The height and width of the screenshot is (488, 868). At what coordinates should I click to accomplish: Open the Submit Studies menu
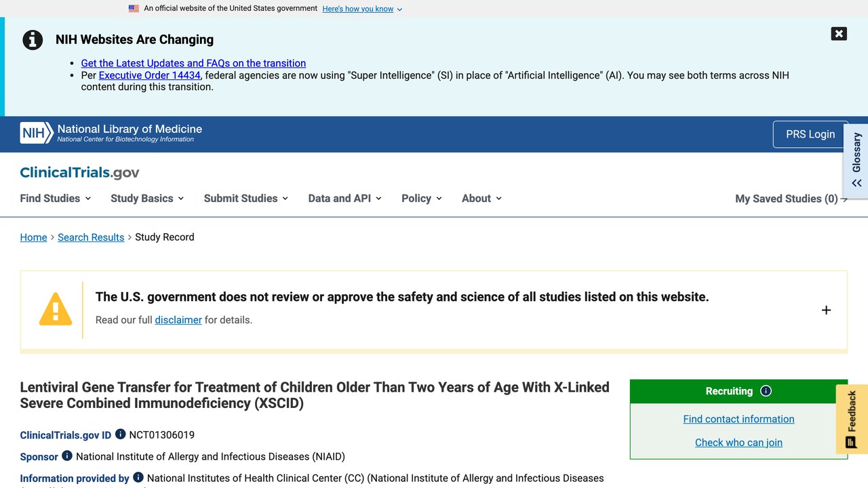(x=246, y=199)
